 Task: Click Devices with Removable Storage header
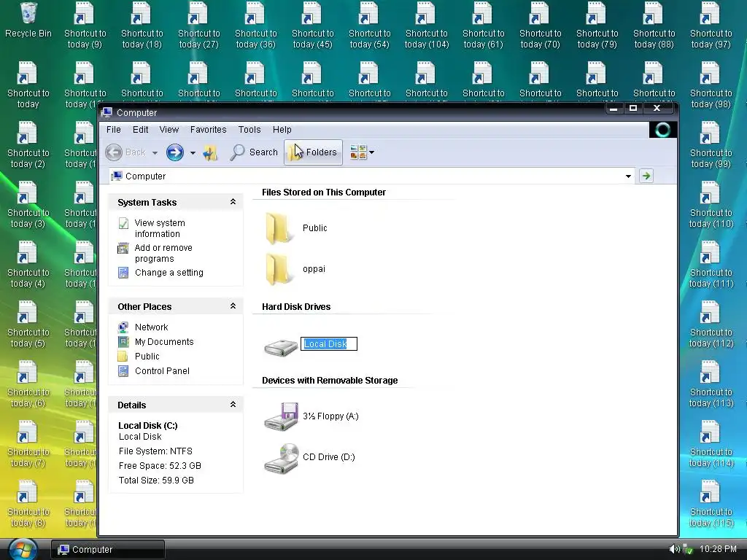click(x=330, y=381)
